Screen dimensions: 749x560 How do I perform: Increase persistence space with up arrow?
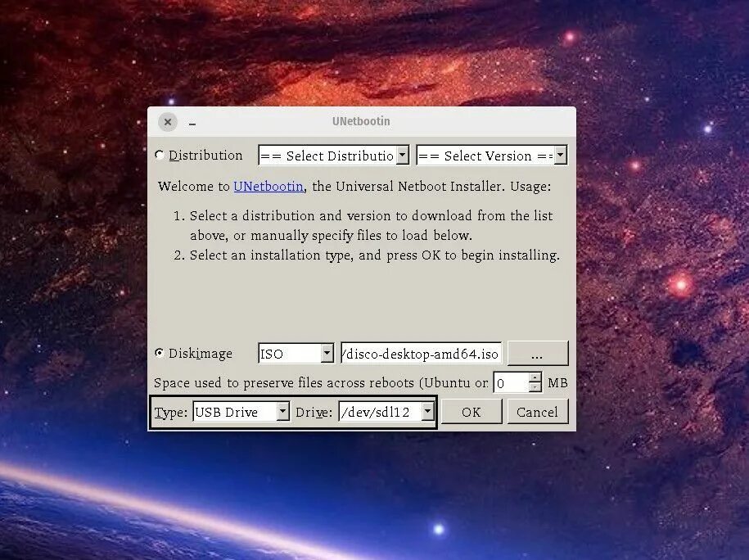[x=535, y=377]
